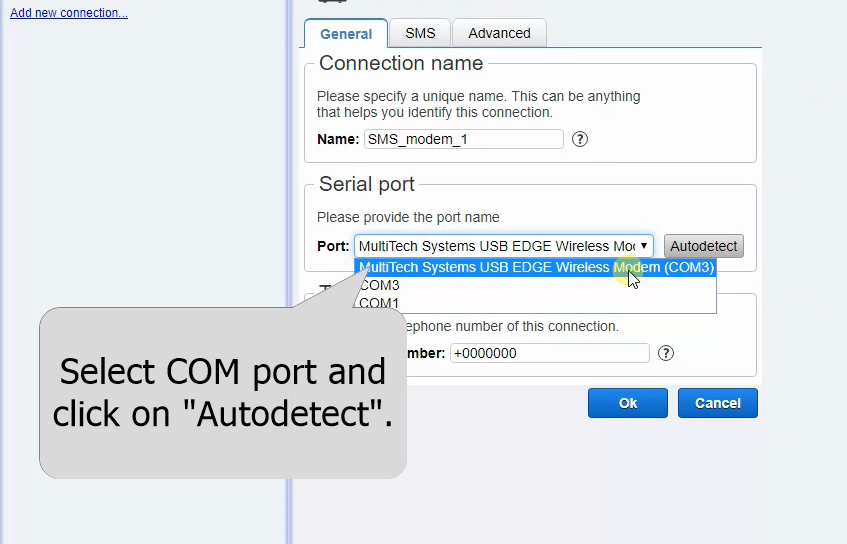The height and width of the screenshot is (544, 847).
Task: Open the Add new connection link
Action: (x=69, y=12)
